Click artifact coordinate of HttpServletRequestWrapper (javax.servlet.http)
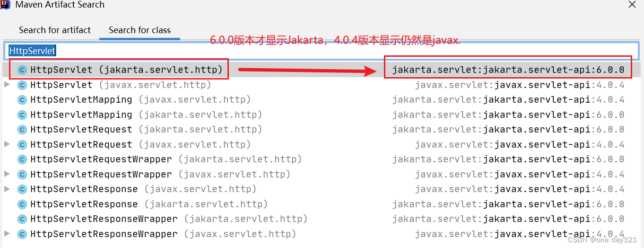 pyautogui.click(x=520, y=175)
